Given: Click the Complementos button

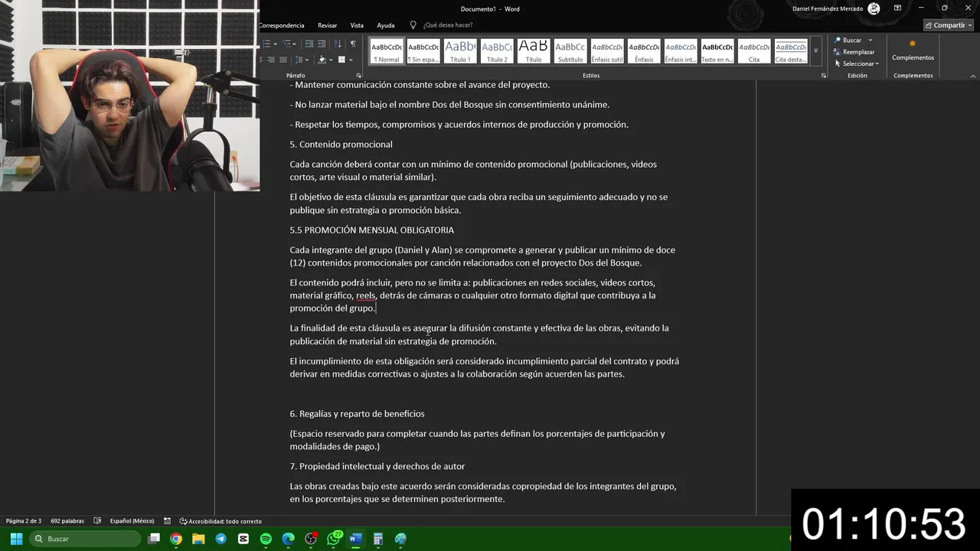Looking at the screenshot, I should click(913, 51).
